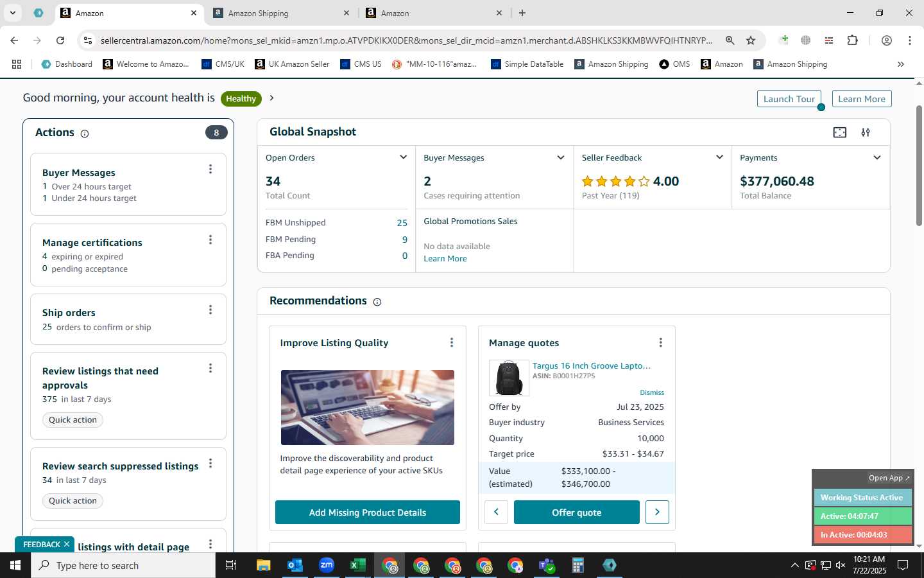Open Improve Listing Quality options menu
Image resolution: width=924 pixels, height=578 pixels.
(x=452, y=342)
